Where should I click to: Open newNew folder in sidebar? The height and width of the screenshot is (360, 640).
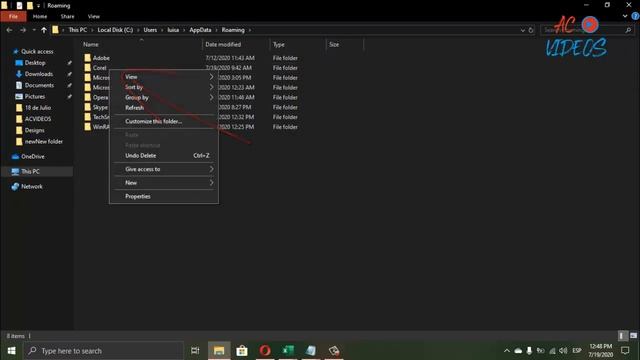[44, 141]
